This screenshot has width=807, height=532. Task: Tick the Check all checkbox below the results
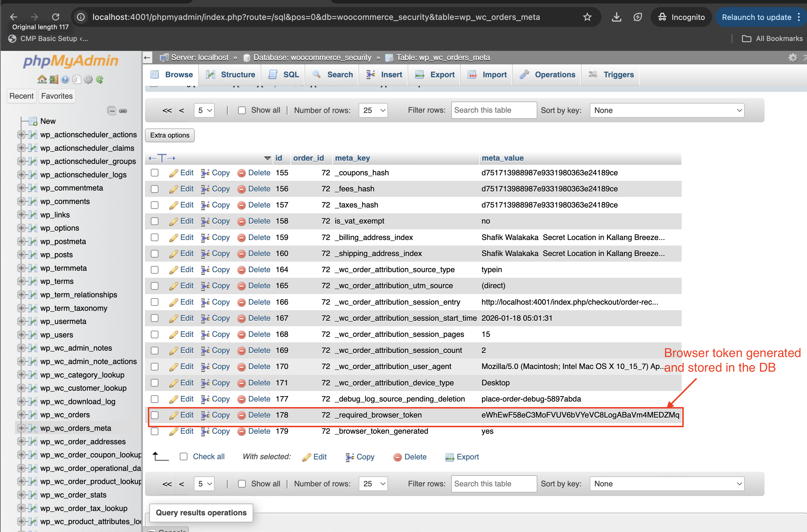(x=184, y=457)
